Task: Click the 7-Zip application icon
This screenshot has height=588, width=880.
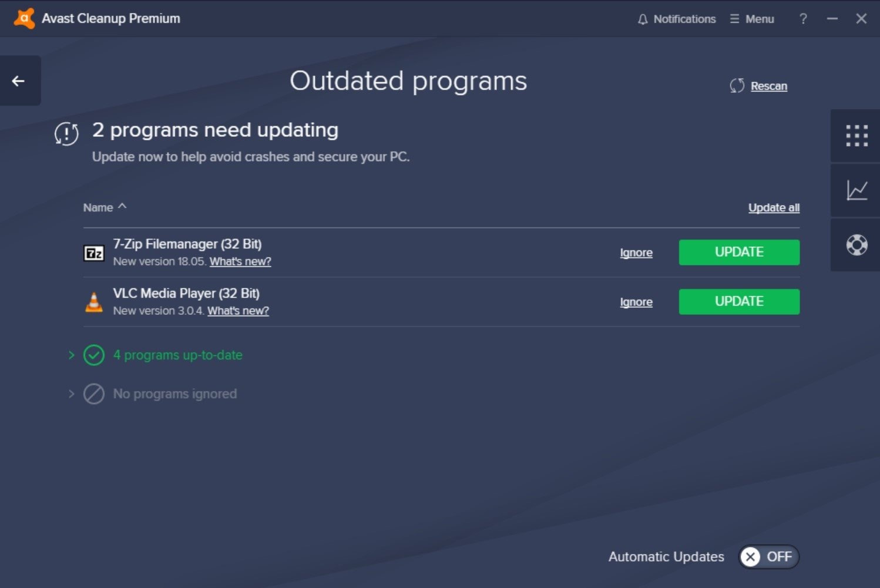Action: pos(93,252)
